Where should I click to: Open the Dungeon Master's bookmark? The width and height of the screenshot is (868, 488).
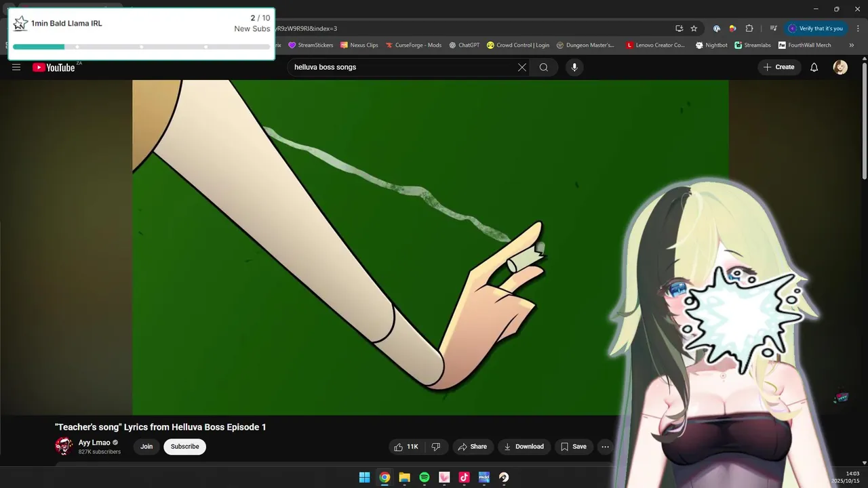tap(585, 45)
